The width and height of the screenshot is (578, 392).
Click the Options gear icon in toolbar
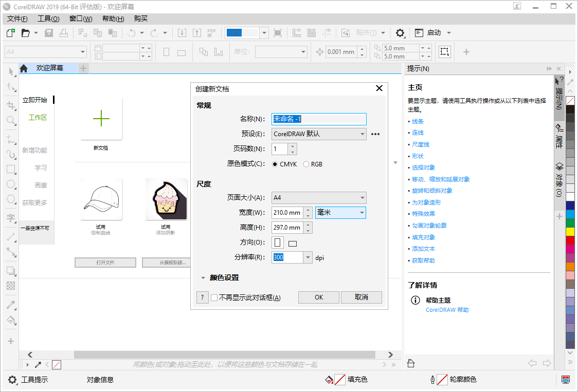pyautogui.click(x=400, y=33)
